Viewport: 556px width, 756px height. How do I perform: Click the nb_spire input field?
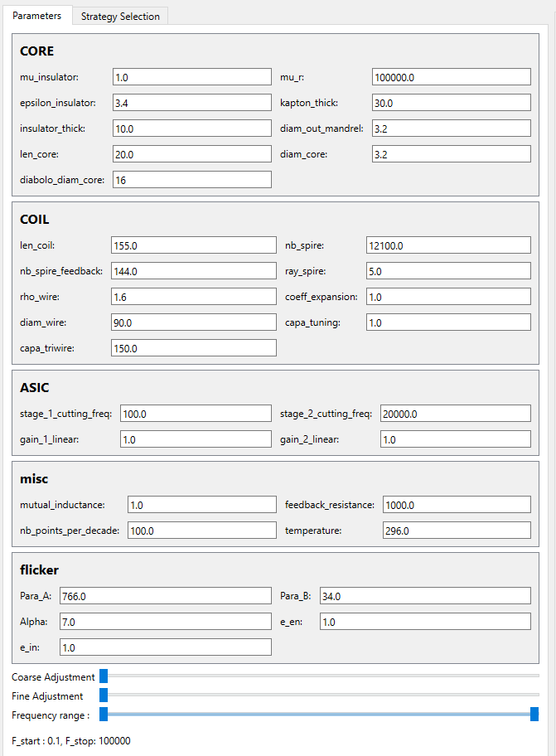(x=448, y=245)
